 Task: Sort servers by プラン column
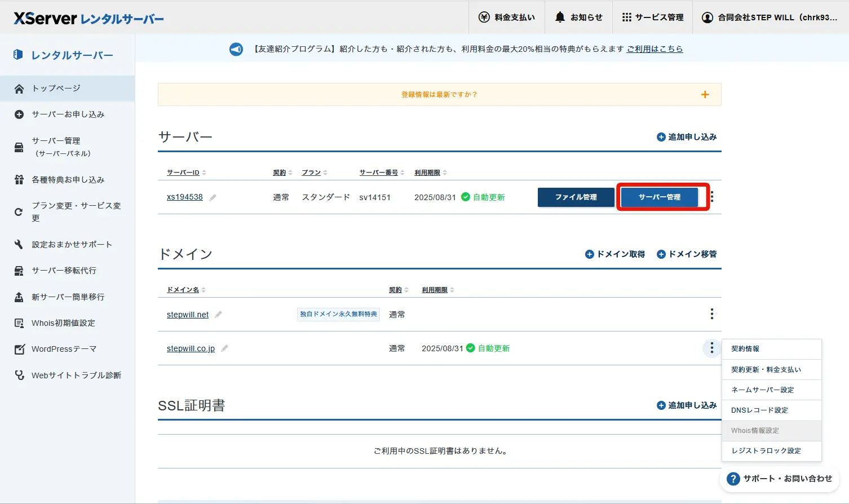[x=314, y=173]
